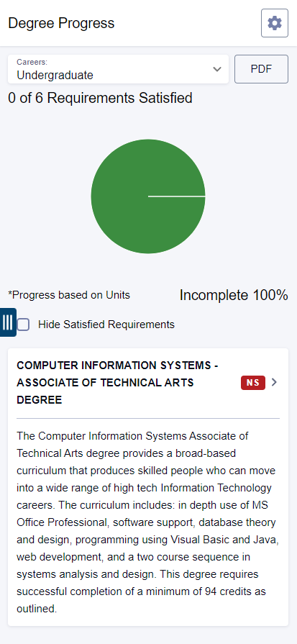Click the Incomplete 100% progress label

click(234, 295)
